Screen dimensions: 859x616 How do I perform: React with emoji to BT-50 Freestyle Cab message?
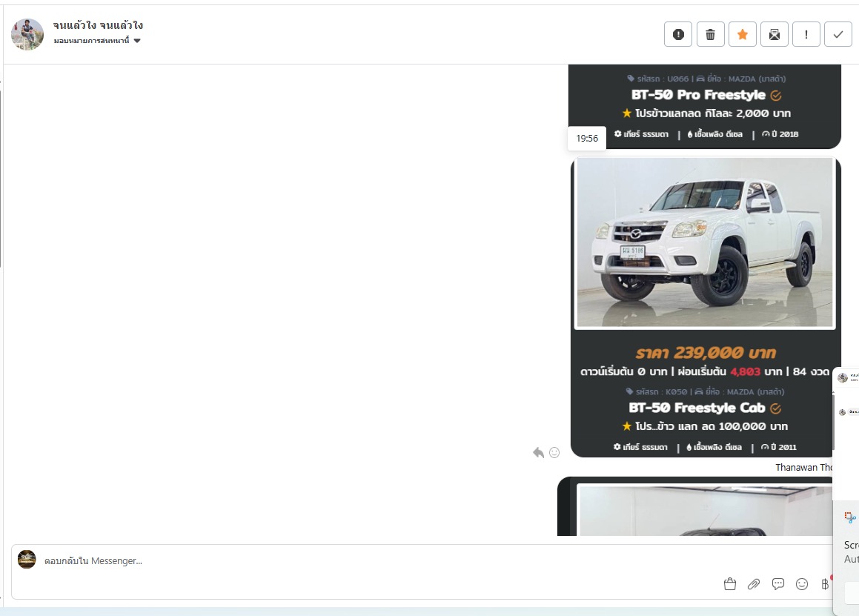(x=554, y=453)
